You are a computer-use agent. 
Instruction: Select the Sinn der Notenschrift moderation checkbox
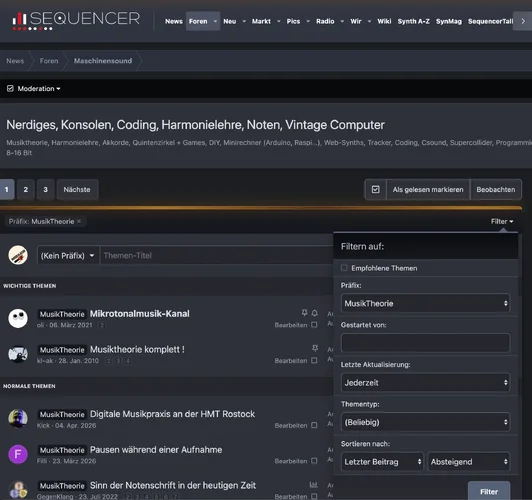point(314,497)
